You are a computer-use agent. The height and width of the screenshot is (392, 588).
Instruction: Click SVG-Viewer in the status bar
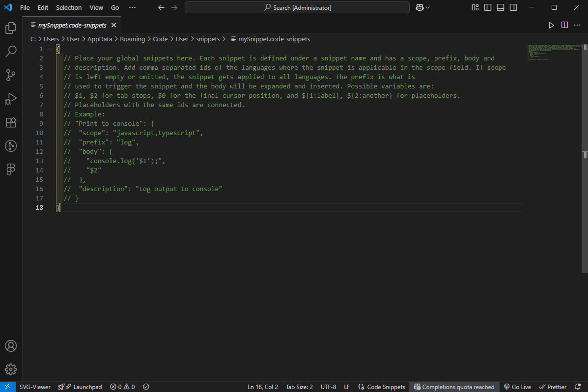[x=35, y=387]
